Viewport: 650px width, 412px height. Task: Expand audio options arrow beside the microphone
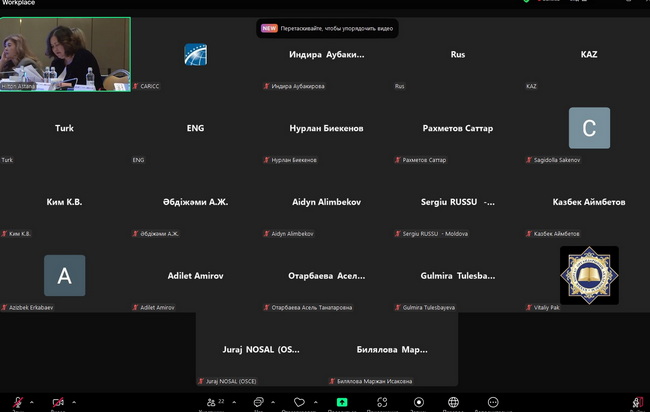[x=33, y=402]
